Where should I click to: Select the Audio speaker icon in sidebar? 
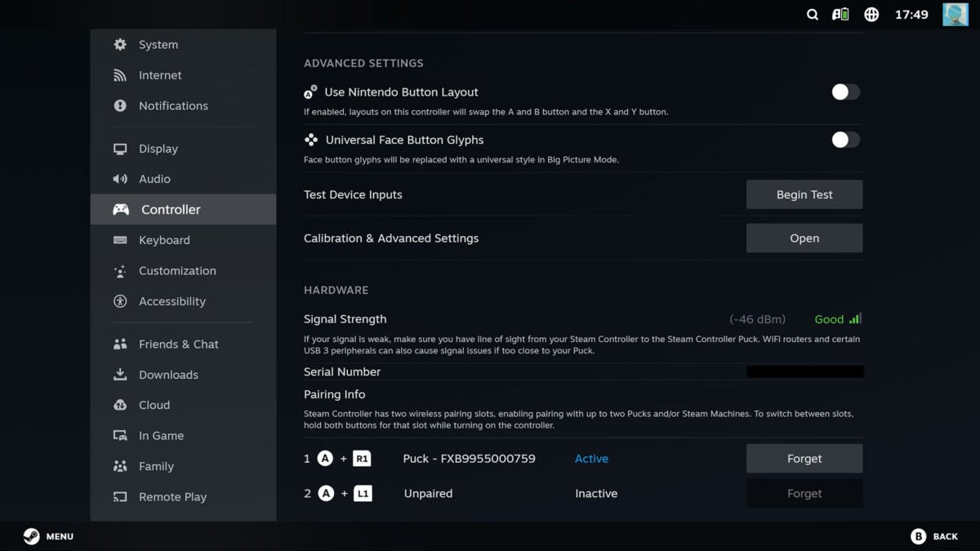[120, 179]
